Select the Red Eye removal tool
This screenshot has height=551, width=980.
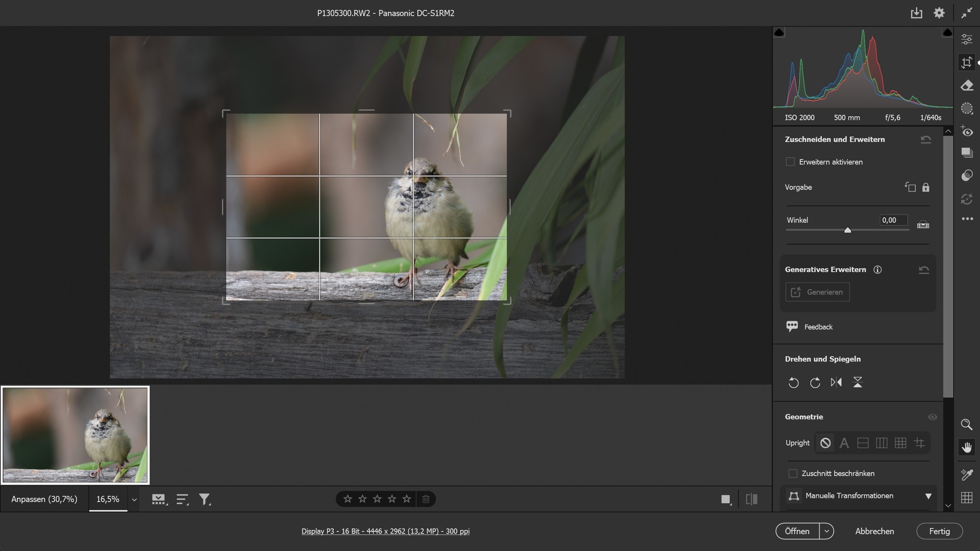[967, 131]
